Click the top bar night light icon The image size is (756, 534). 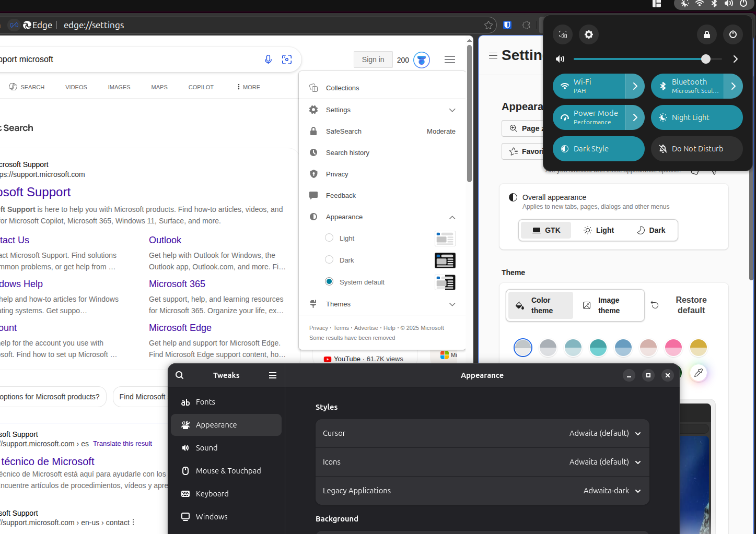685,4
